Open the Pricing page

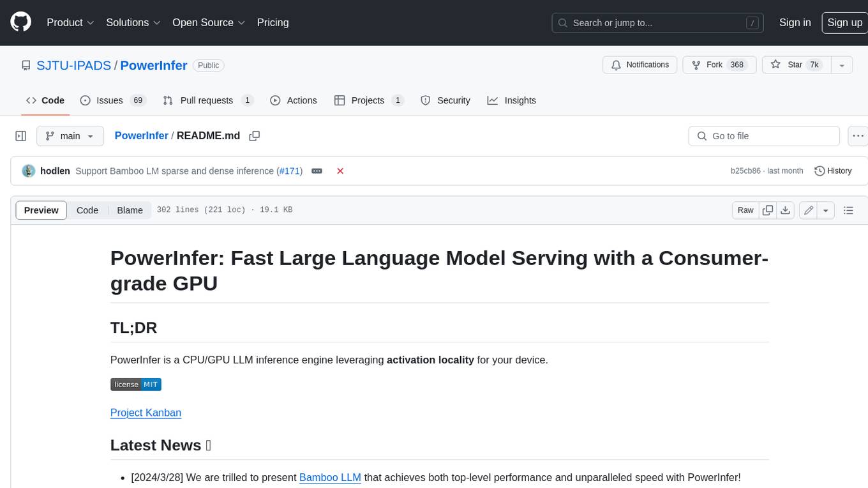coord(273,22)
